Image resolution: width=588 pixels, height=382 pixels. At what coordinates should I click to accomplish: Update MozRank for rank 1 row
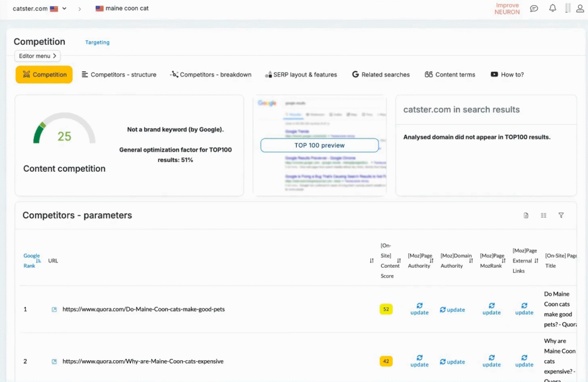tap(492, 309)
